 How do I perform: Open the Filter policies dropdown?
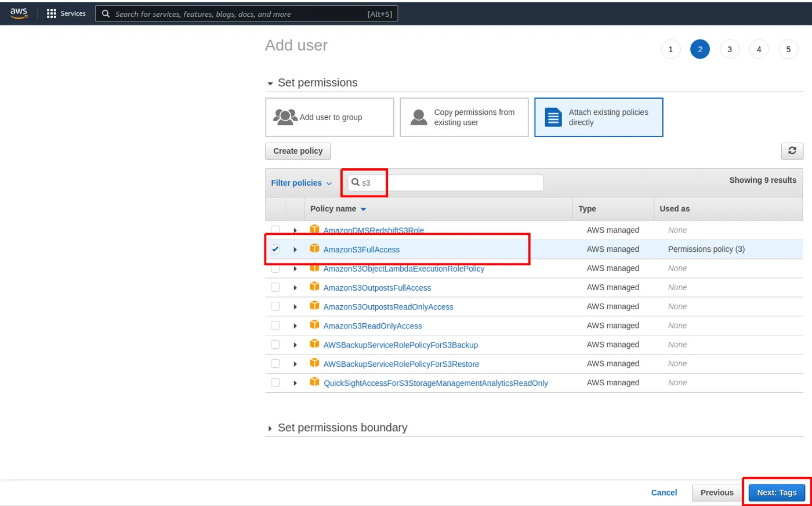pyautogui.click(x=302, y=183)
